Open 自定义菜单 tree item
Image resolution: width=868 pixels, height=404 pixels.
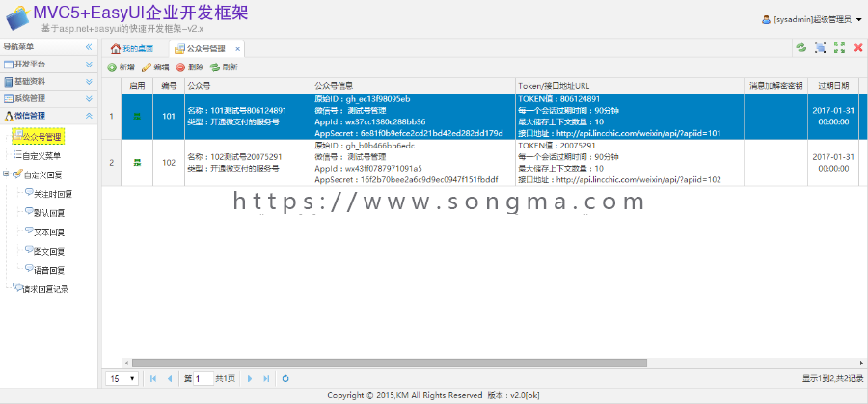37,155
